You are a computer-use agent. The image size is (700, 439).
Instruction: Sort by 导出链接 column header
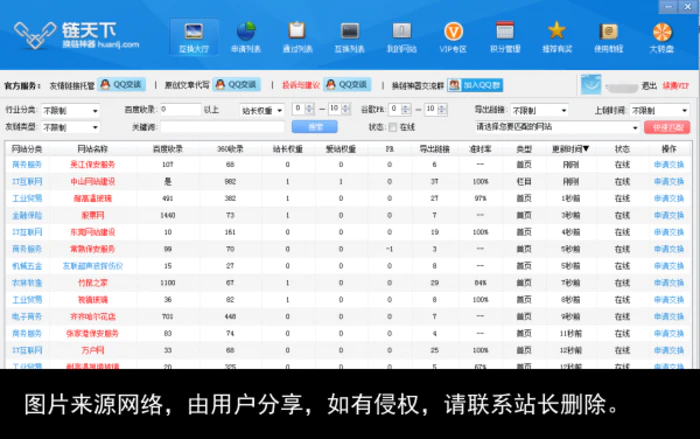pos(434,149)
